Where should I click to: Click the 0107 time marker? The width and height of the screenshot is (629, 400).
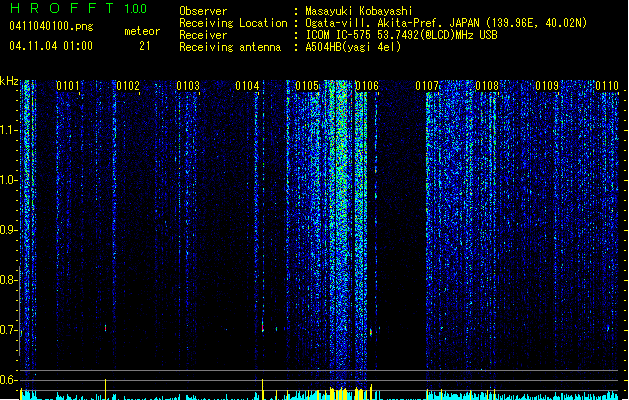coord(427,86)
